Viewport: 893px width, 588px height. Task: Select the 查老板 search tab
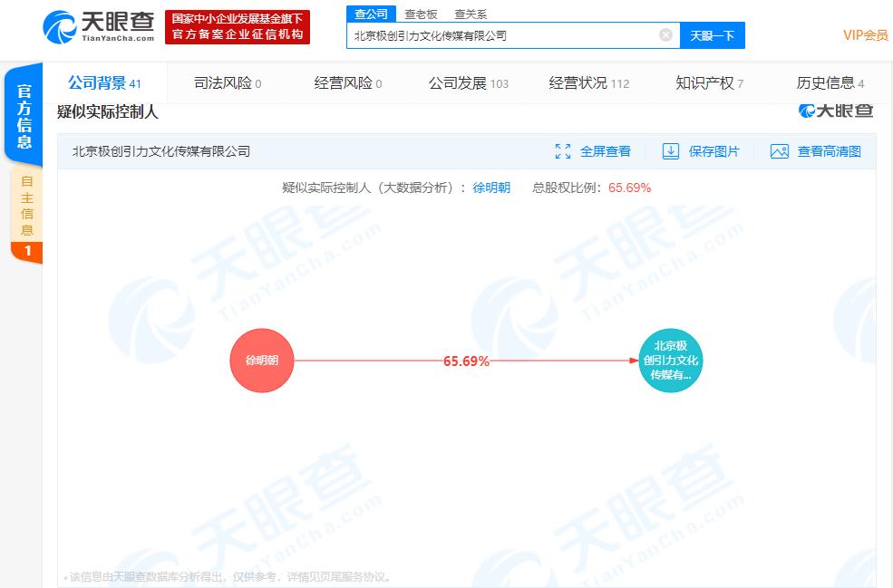[421, 14]
